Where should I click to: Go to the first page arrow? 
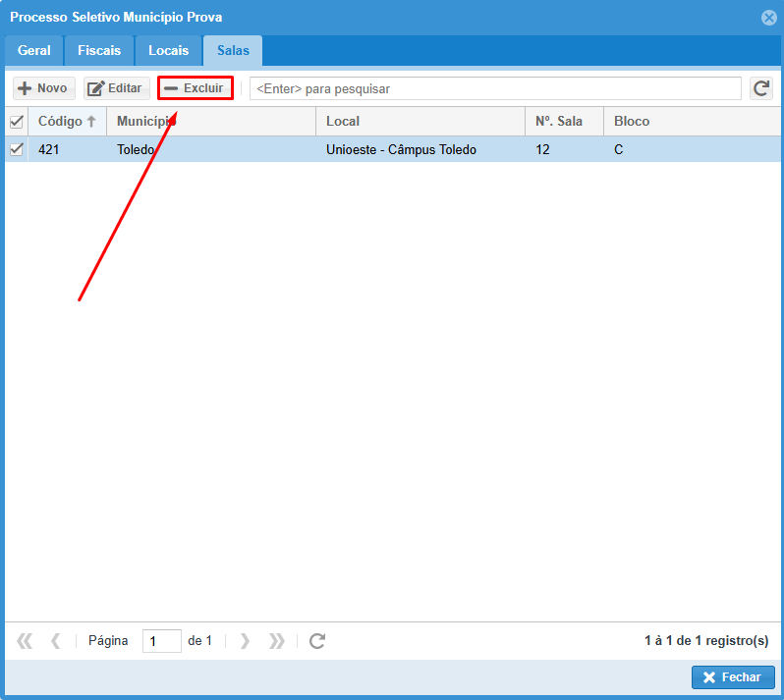[x=26, y=641]
